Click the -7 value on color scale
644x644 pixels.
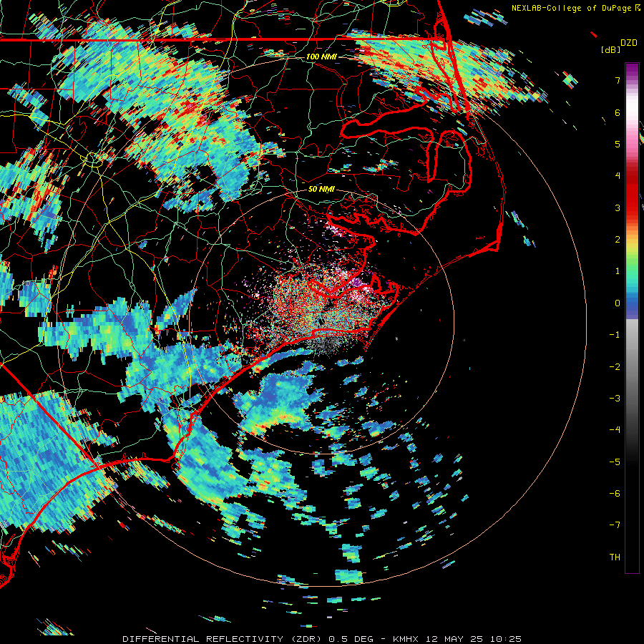pyautogui.click(x=615, y=525)
